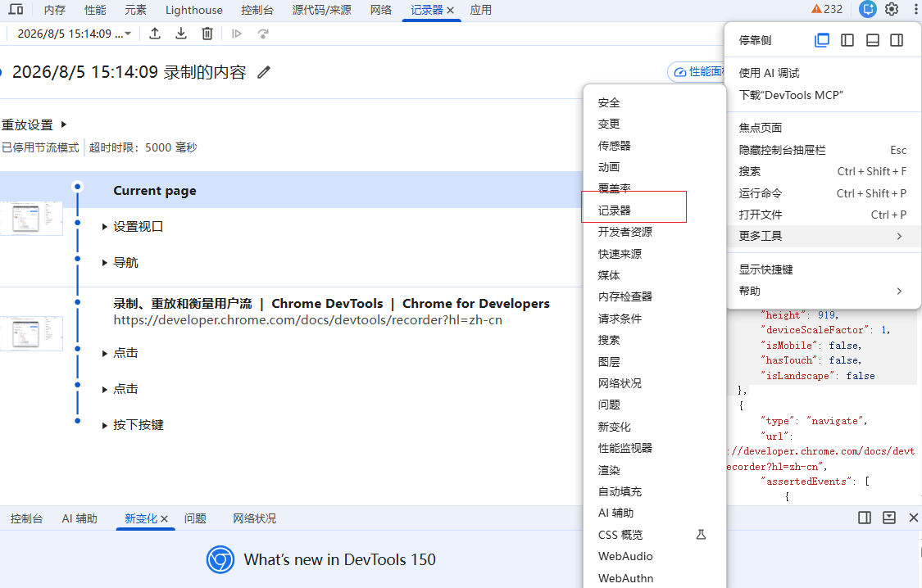
Task: Click 显示快捷键 menu item
Action: tap(823, 269)
